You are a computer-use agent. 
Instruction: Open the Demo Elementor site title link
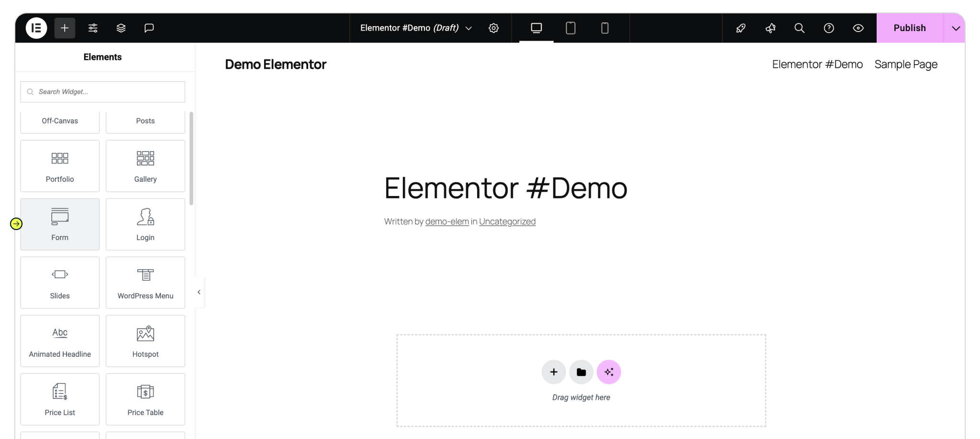click(x=276, y=65)
